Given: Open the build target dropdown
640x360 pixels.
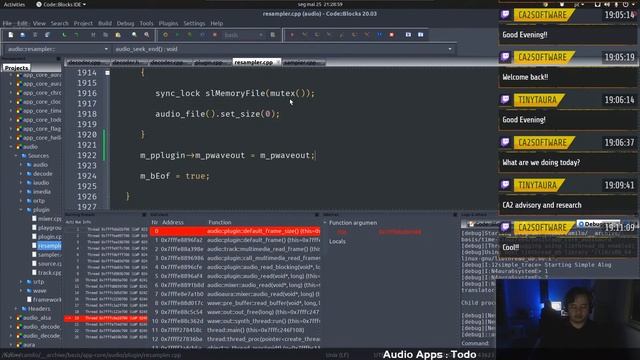Looking at the screenshot, I should (244, 35).
